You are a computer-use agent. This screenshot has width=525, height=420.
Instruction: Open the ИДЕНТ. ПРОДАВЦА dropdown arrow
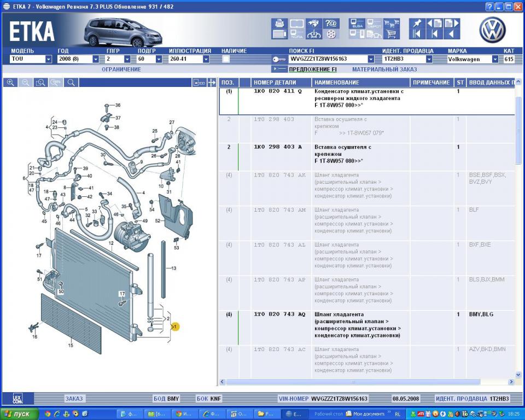[x=429, y=59]
